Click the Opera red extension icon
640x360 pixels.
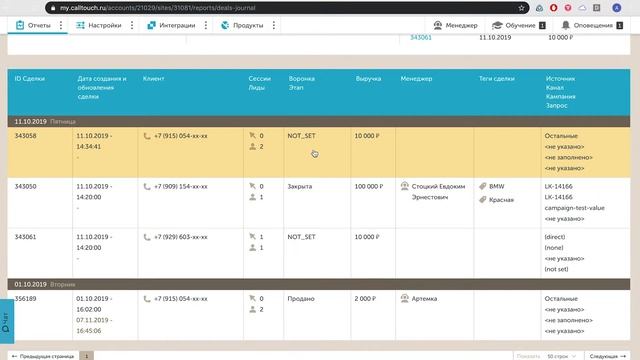point(553,8)
